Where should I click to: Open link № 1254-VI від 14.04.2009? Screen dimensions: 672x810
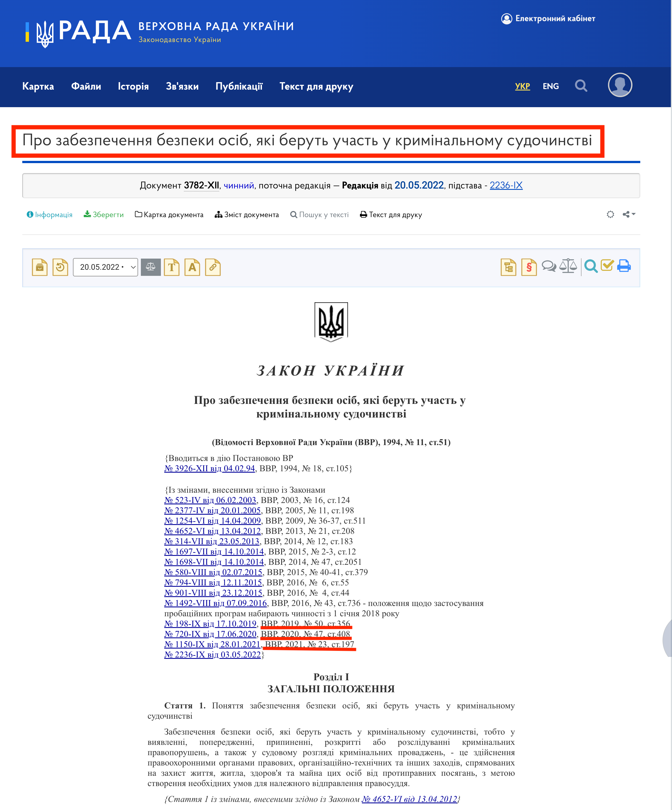(x=213, y=521)
